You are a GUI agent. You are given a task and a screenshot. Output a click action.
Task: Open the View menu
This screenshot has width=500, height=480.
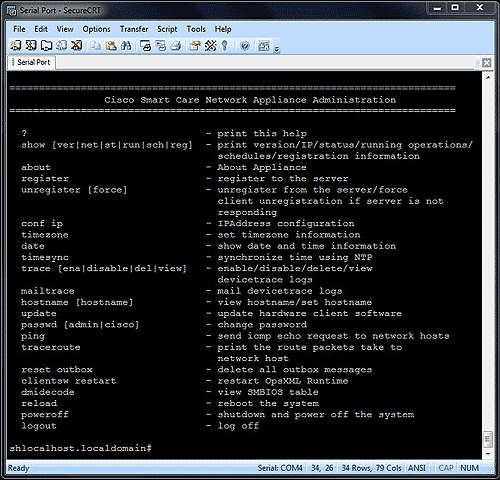pyautogui.click(x=65, y=29)
